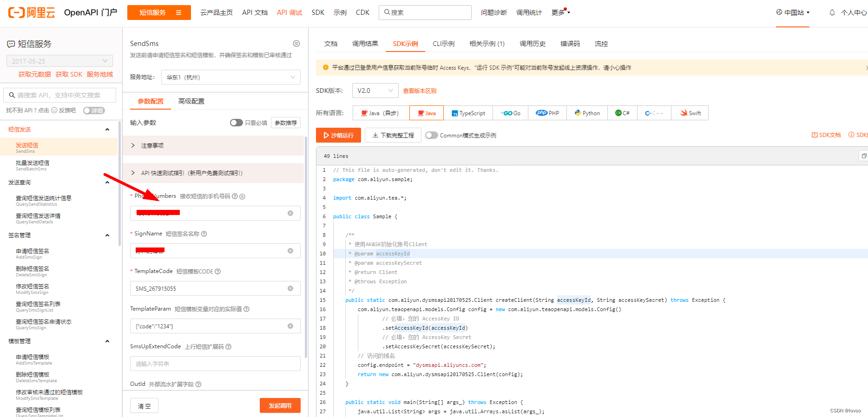Collapse the 短信发送 sidebar group

point(107,130)
